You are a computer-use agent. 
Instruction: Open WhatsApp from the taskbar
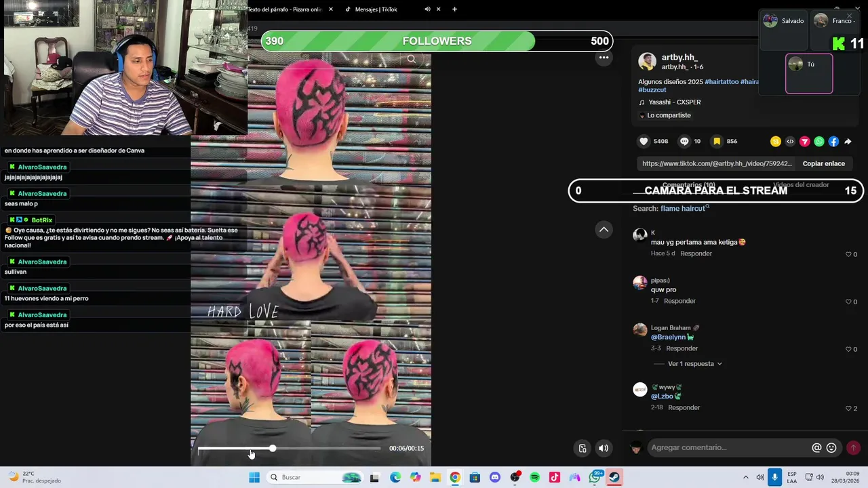point(595,477)
